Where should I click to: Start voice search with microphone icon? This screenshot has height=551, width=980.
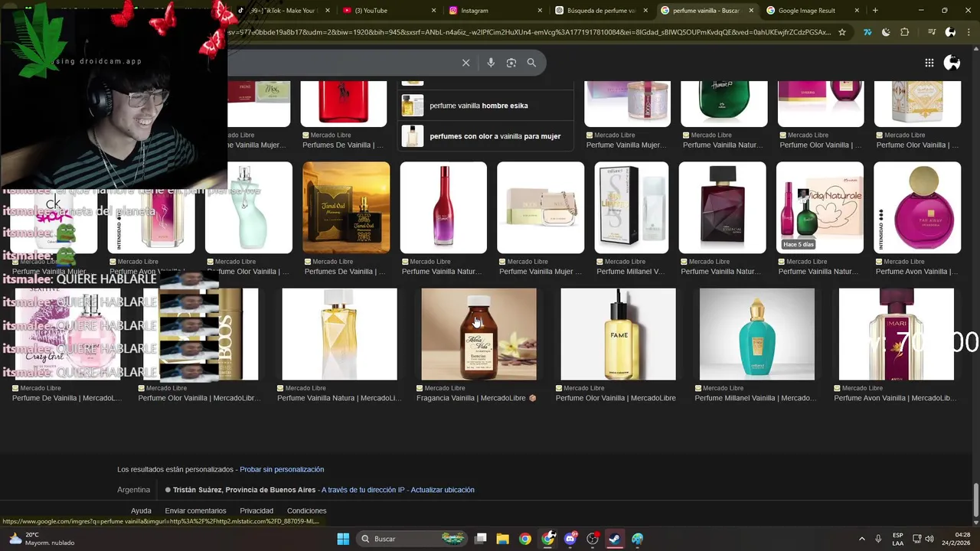point(491,63)
